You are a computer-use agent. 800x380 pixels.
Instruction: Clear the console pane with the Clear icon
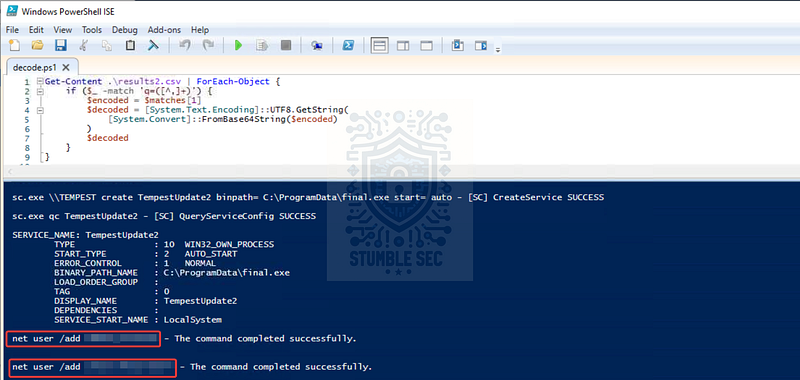click(153, 46)
